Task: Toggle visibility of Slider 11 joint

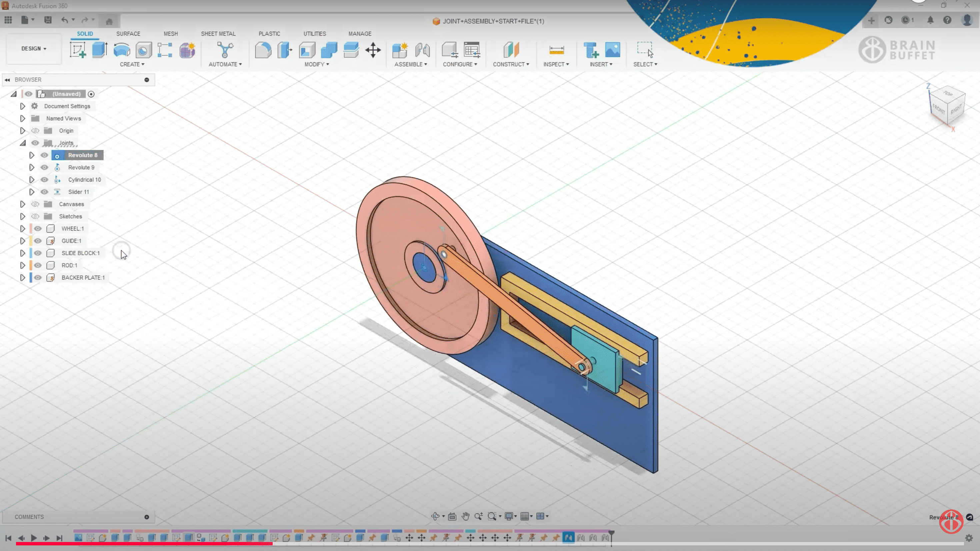Action: coord(44,192)
